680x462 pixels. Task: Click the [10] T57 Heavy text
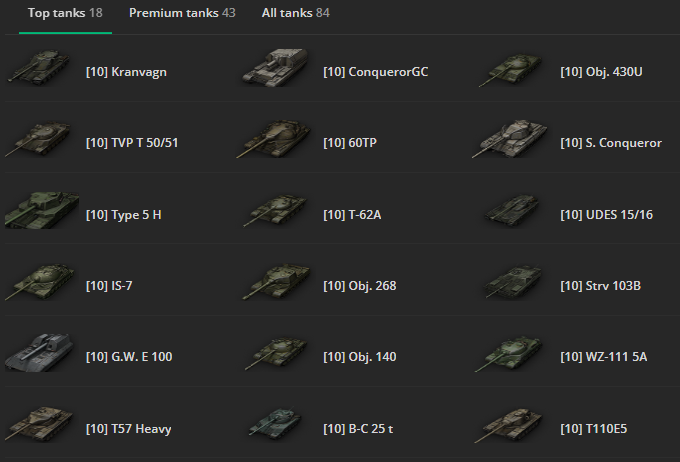click(x=129, y=429)
